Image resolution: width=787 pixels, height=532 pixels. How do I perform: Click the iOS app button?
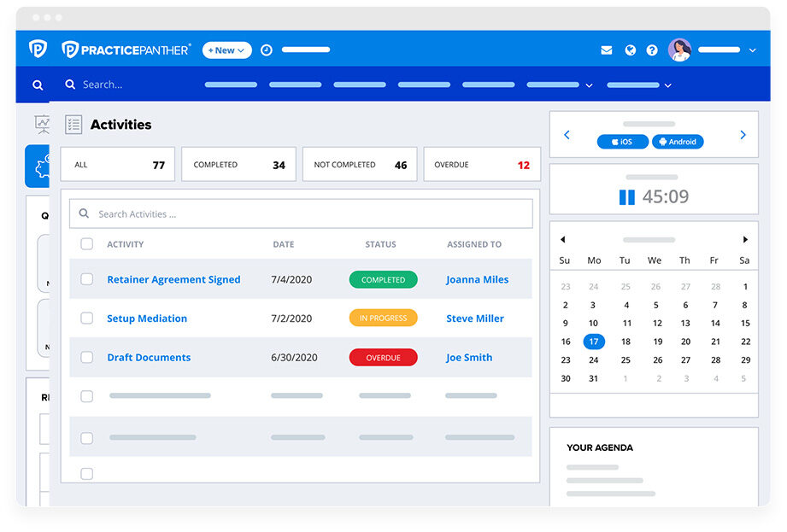[622, 142]
